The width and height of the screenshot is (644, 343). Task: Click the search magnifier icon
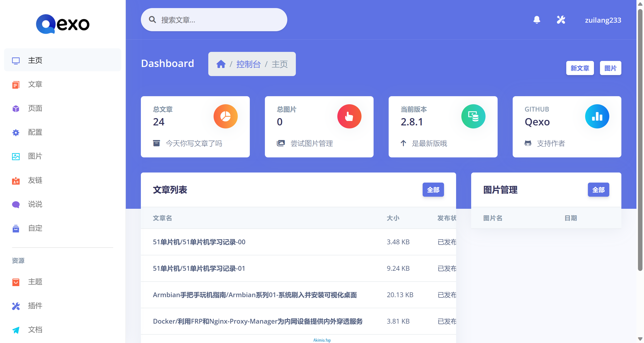(x=152, y=20)
